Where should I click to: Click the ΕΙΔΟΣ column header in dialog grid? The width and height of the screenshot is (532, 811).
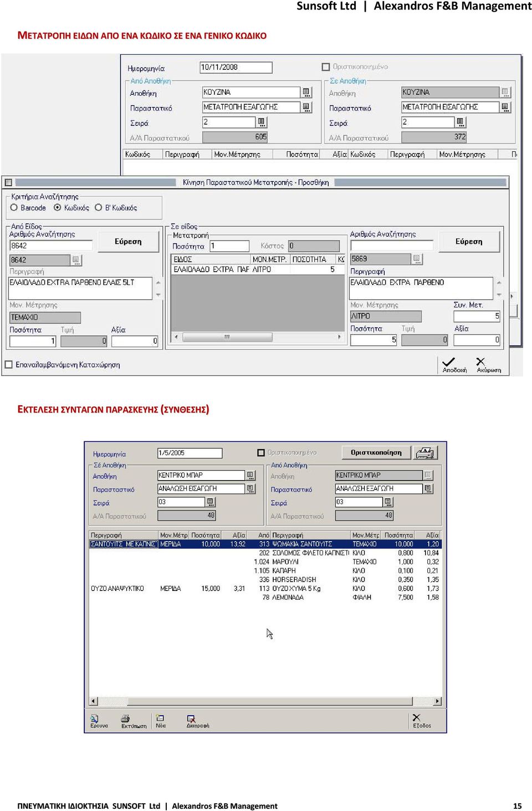211,259
